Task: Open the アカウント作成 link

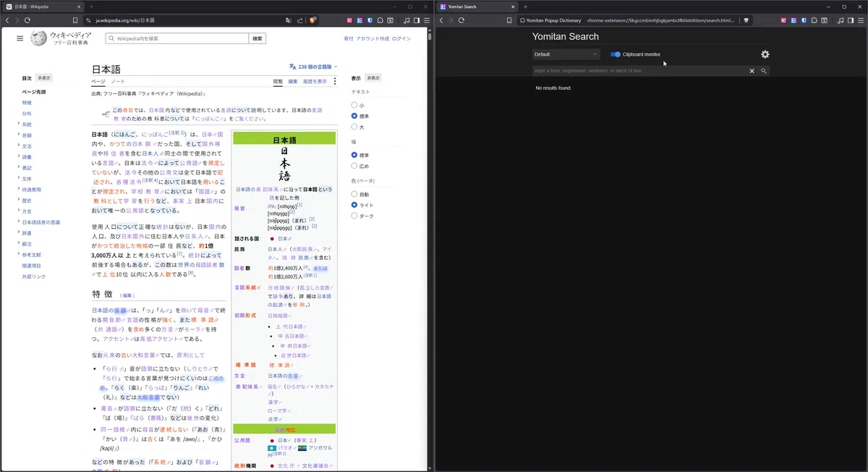Action: (x=373, y=38)
